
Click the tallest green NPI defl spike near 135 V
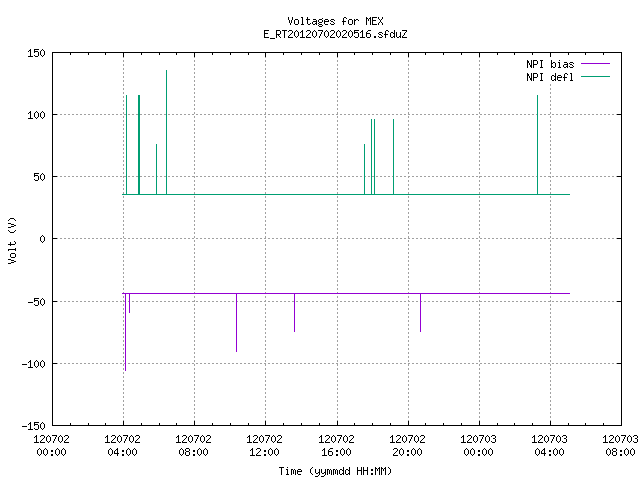click(167, 132)
